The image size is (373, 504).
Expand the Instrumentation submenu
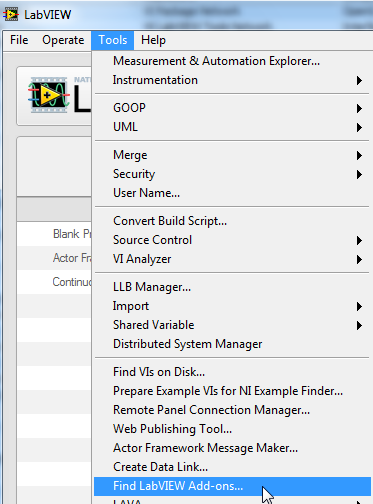(x=232, y=80)
